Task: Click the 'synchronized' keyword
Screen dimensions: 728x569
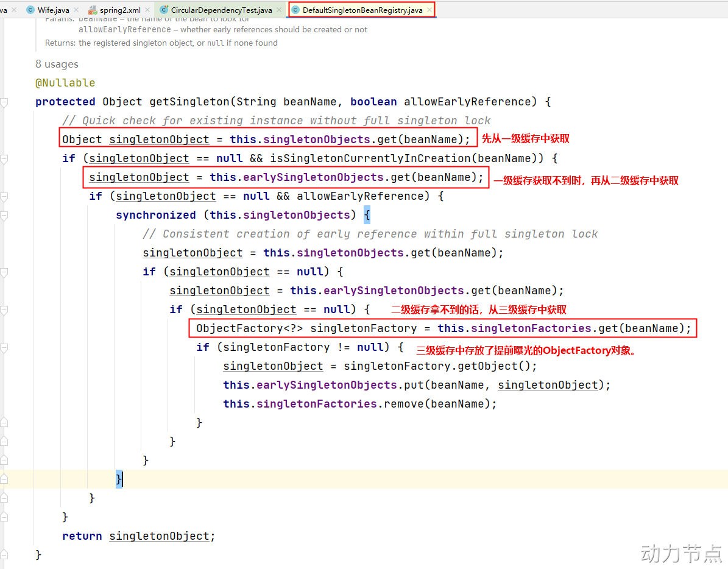Action: click(155, 215)
